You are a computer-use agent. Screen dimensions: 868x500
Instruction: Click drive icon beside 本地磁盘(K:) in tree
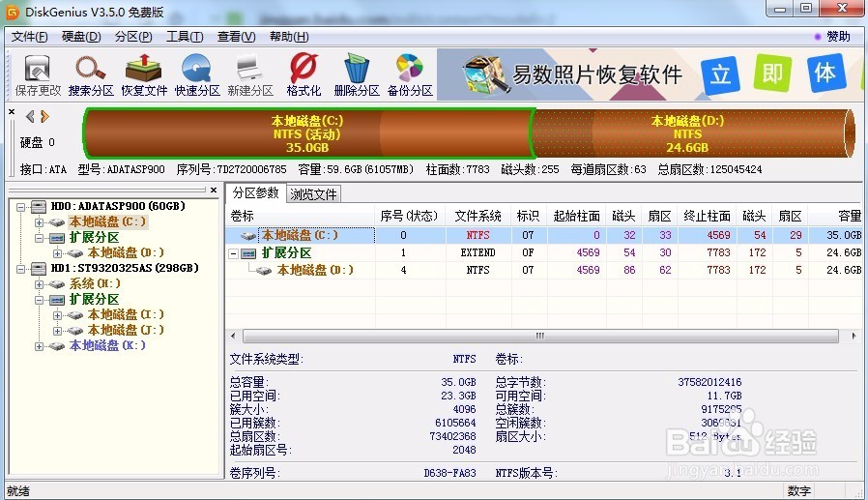56,346
